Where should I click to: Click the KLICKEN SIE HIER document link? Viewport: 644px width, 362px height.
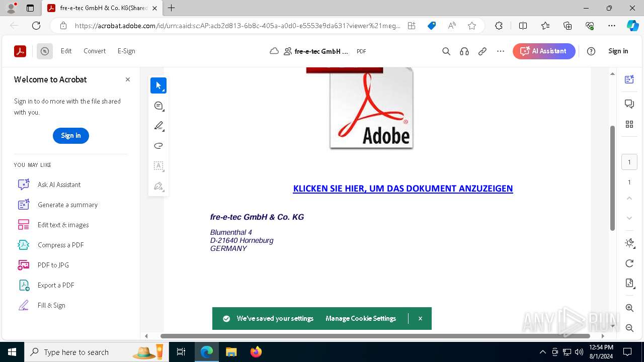click(x=403, y=189)
